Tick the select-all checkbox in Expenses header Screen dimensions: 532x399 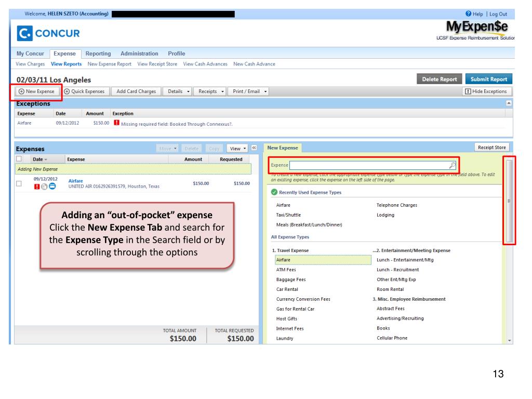(x=19, y=159)
